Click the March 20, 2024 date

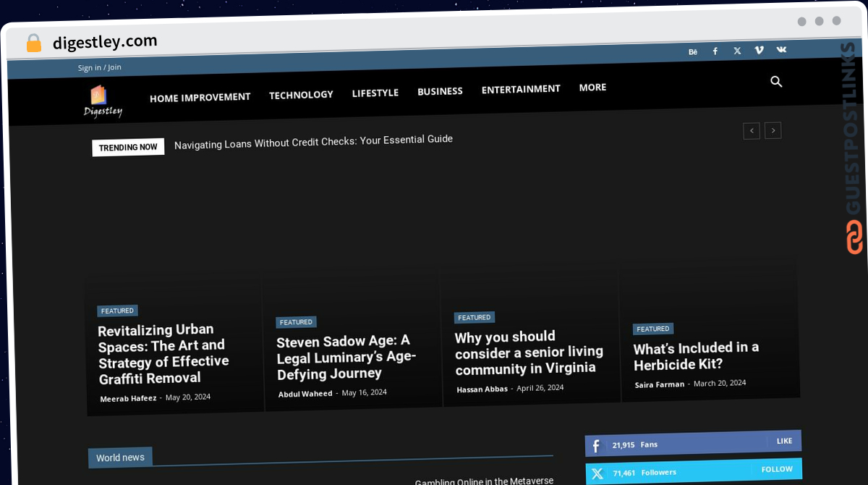(720, 383)
